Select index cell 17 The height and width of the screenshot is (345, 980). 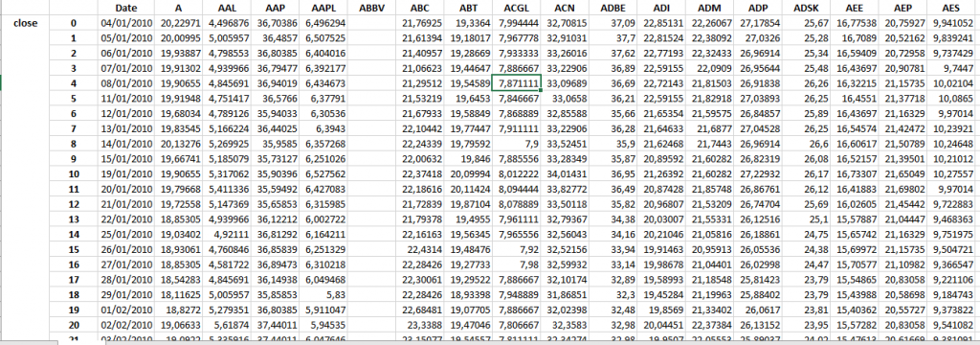74,279
